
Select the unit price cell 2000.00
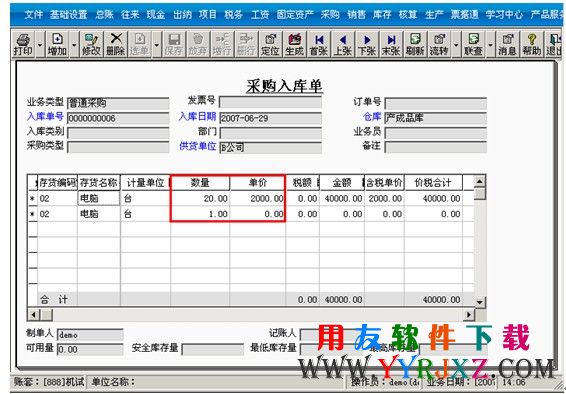tap(257, 198)
